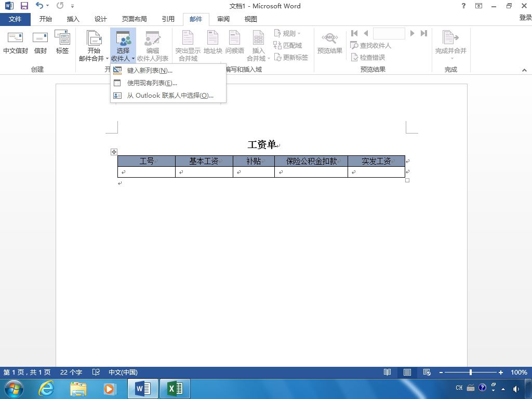Click the Redo icon
This screenshot has height=399, width=532.
click(x=60, y=5)
